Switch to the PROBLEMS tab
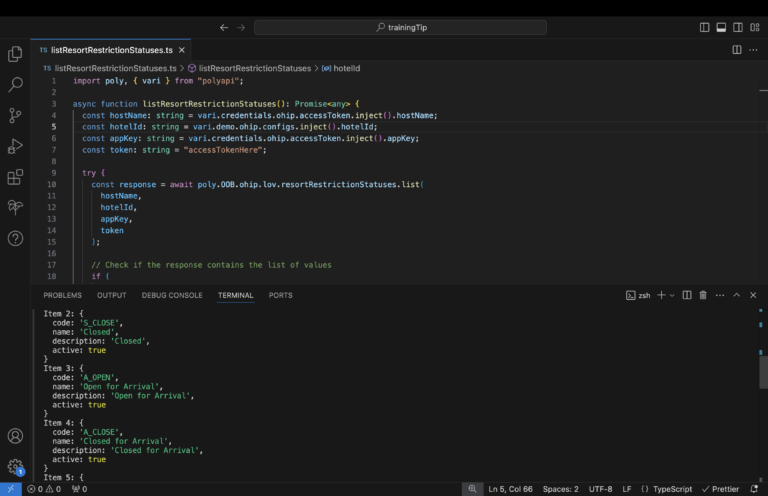The image size is (768, 496). point(62,295)
